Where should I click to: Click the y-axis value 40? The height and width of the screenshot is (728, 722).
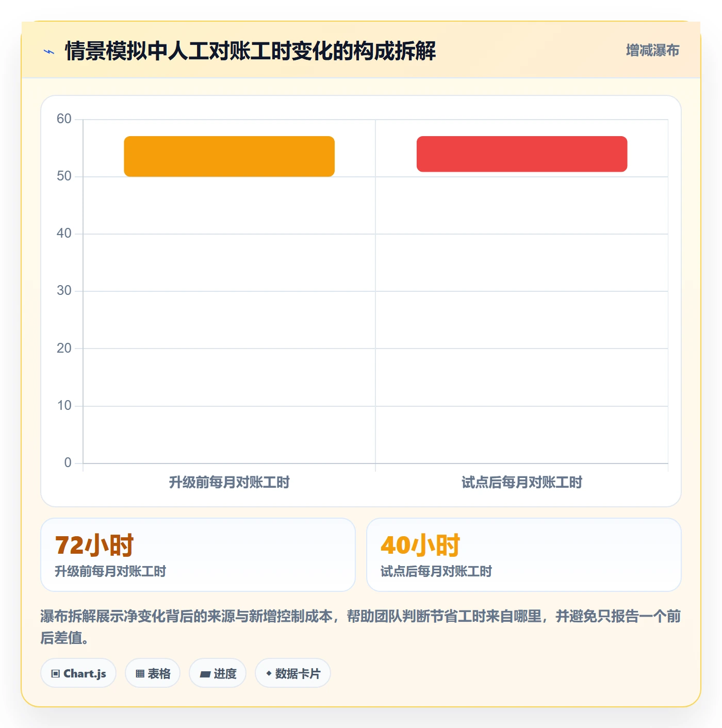click(64, 234)
